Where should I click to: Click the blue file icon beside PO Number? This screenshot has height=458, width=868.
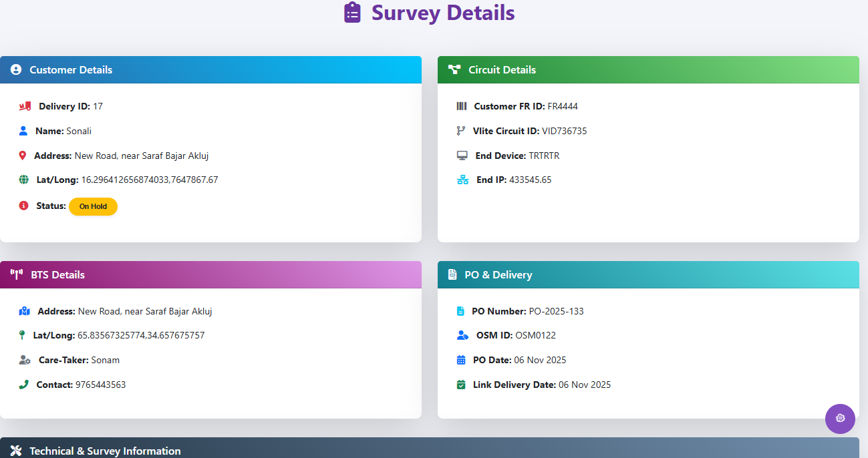tap(460, 311)
